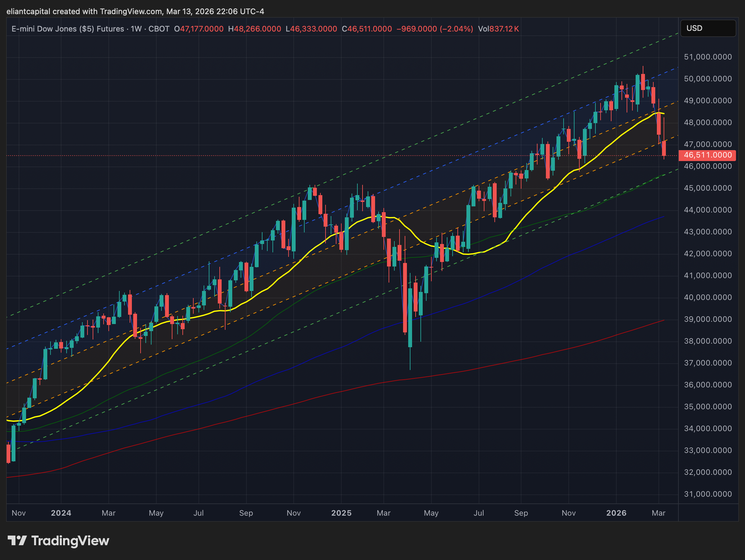Click the TradingView wordmark text
This screenshot has width=745, height=560.
pos(70,541)
